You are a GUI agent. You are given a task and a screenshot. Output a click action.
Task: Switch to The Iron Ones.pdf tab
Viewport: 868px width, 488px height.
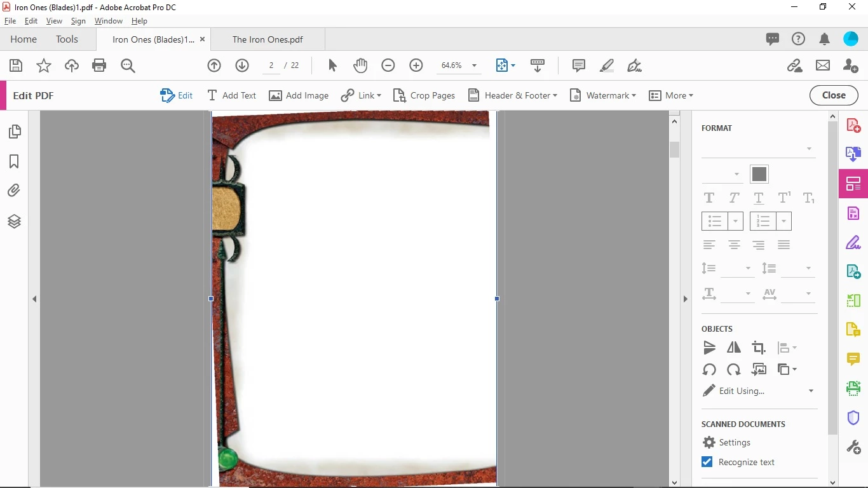(x=268, y=39)
